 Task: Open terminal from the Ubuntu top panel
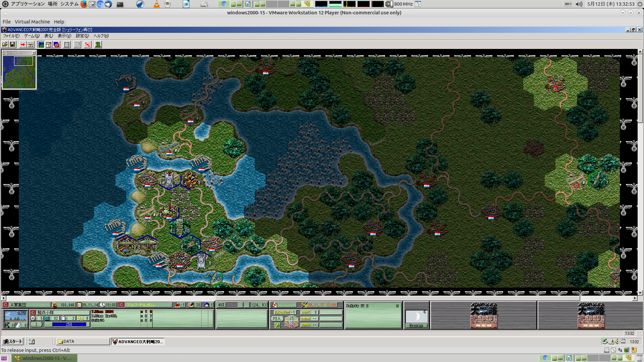tap(120, 4)
